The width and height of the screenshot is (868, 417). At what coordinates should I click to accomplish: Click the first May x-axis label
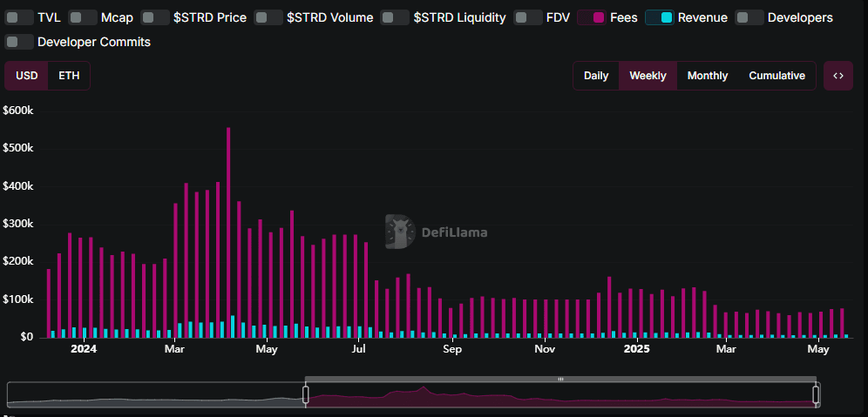pos(267,349)
